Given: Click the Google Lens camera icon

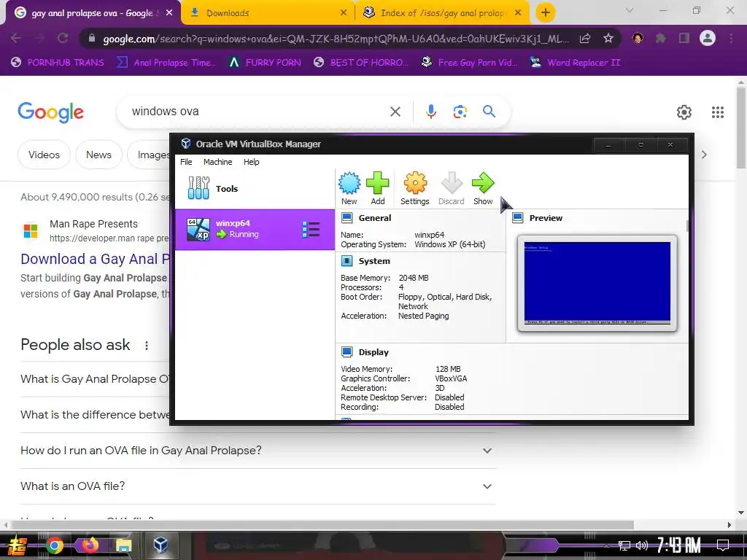Looking at the screenshot, I should click(460, 112).
